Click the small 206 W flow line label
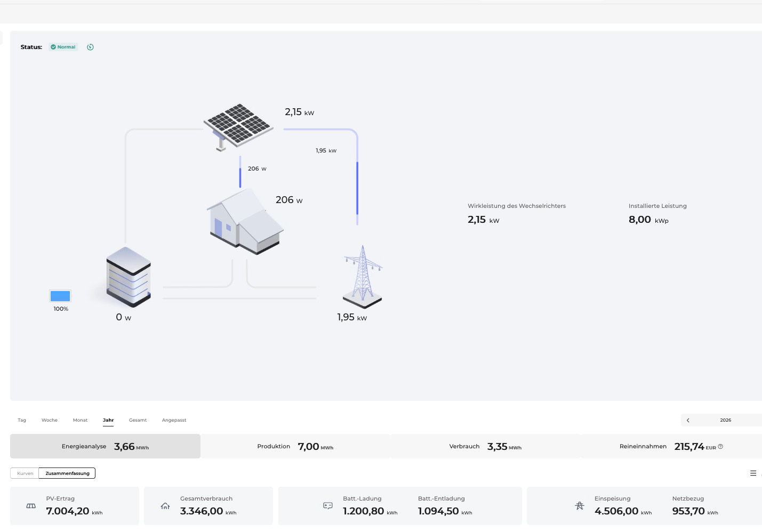762x532 pixels. pos(257,168)
